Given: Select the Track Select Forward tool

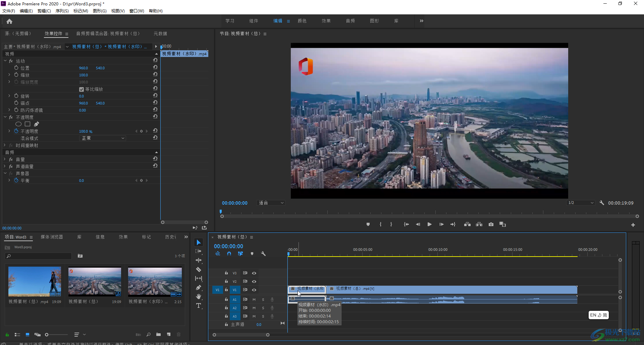Looking at the screenshot, I should pyautogui.click(x=199, y=251).
